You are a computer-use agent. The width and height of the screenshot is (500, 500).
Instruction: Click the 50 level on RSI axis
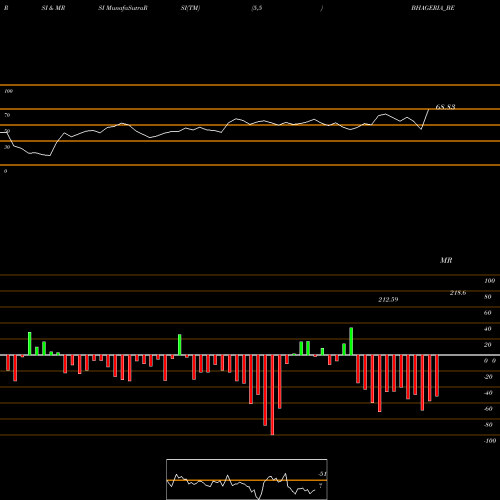pyautogui.click(x=7, y=131)
